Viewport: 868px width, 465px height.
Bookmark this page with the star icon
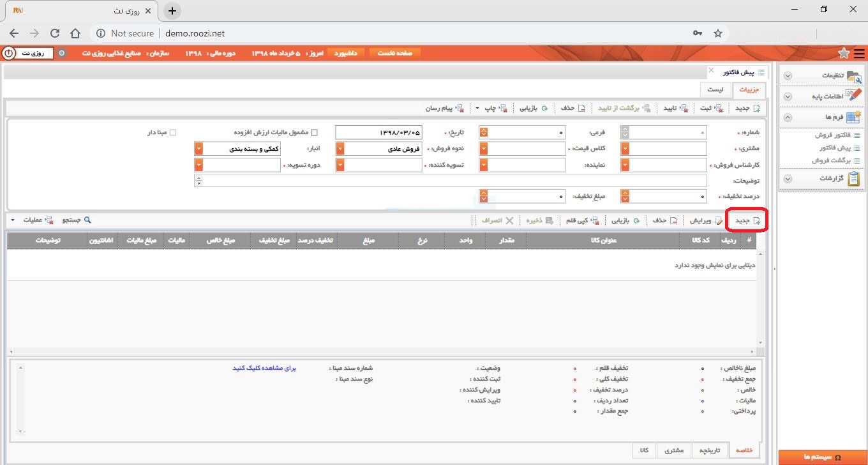click(x=717, y=33)
